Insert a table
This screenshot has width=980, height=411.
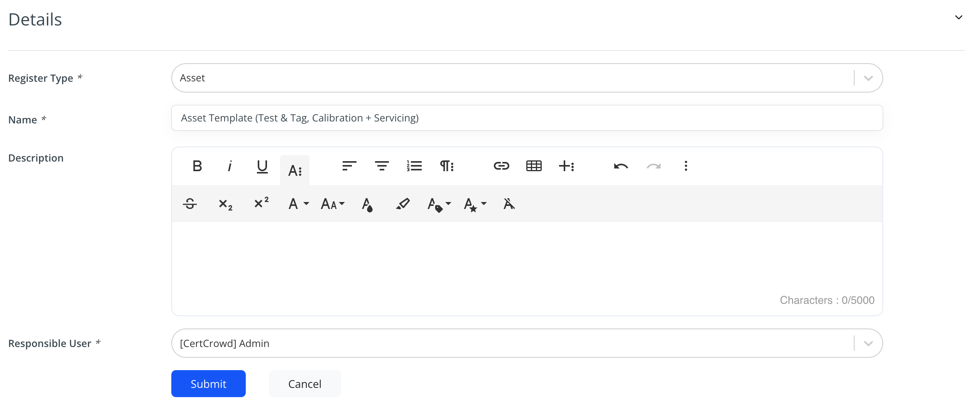pyautogui.click(x=534, y=166)
